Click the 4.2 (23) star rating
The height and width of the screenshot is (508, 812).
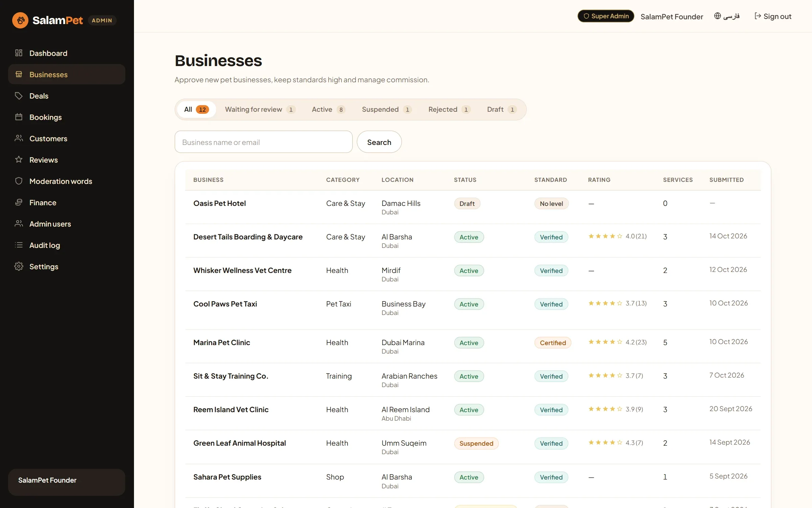[x=617, y=342]
